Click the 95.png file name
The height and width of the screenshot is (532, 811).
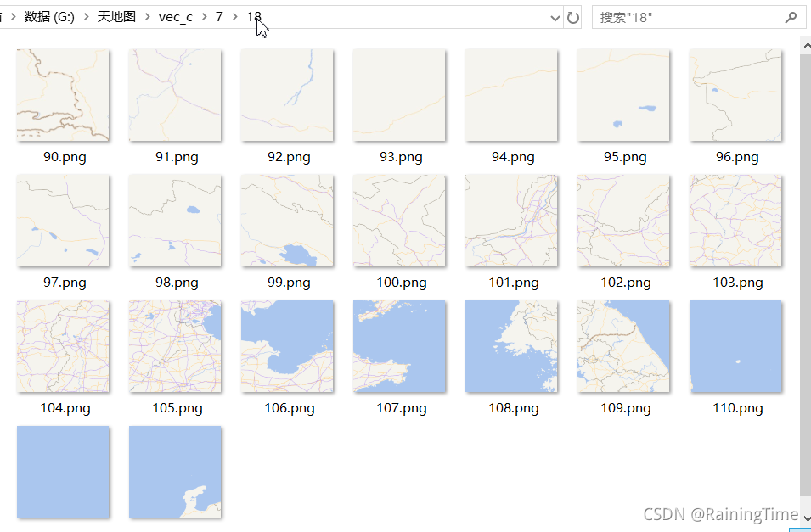pos(625,157)
